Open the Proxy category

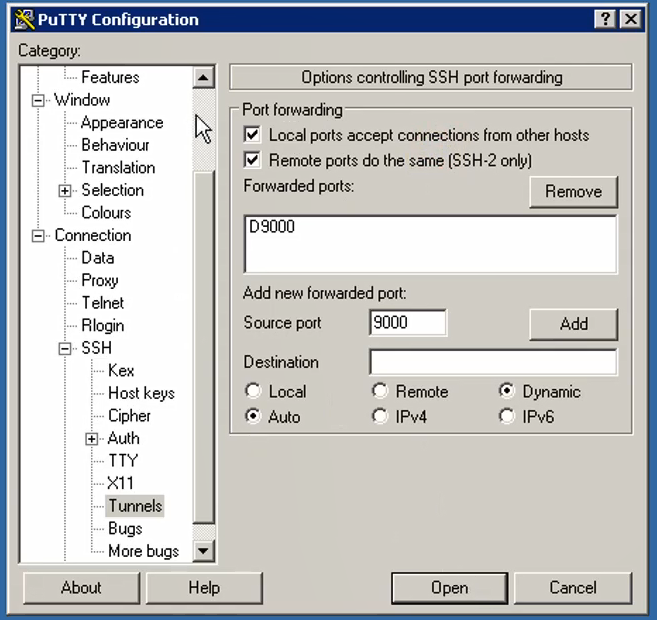(100, 281)
